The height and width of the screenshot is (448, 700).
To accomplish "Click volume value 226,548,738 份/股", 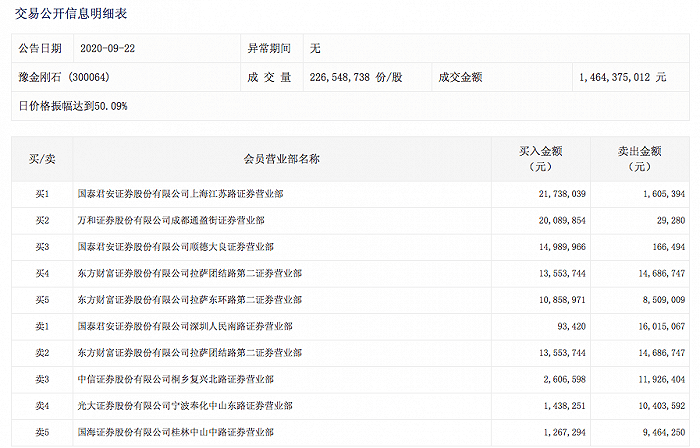I will click(356, 77).
